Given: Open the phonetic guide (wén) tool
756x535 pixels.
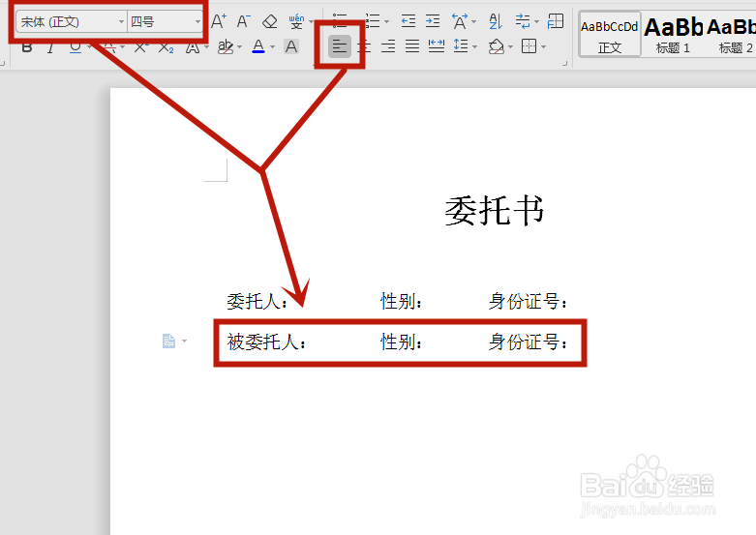Looking at the screenshot, I should point(296,21).
